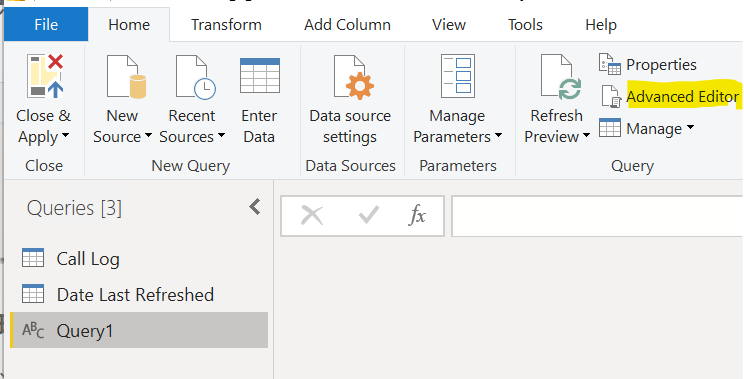Viewport: 744px width, 379px height.
Task: Open the Add Column tab
Action: (x=347, y=25)
